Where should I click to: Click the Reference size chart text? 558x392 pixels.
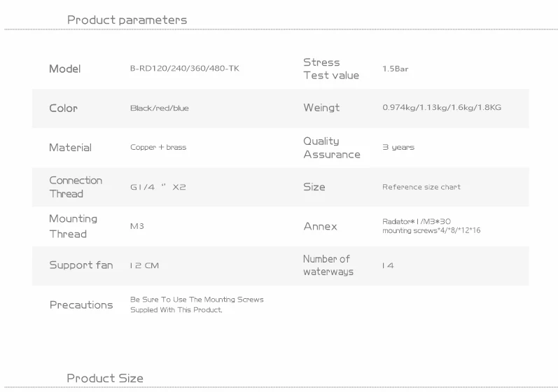421,187
